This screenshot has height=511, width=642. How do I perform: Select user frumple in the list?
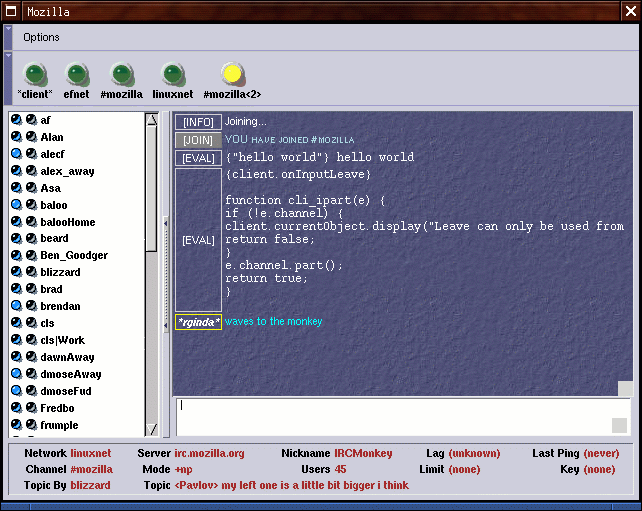click(59, 425)
